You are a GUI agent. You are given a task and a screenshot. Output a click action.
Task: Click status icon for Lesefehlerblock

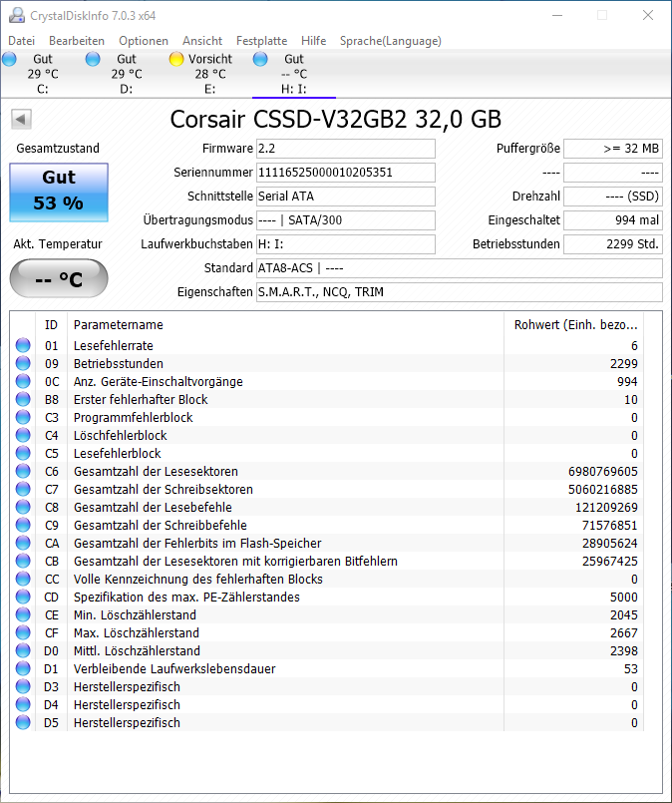pyautogui.click(x=23, y=453)
